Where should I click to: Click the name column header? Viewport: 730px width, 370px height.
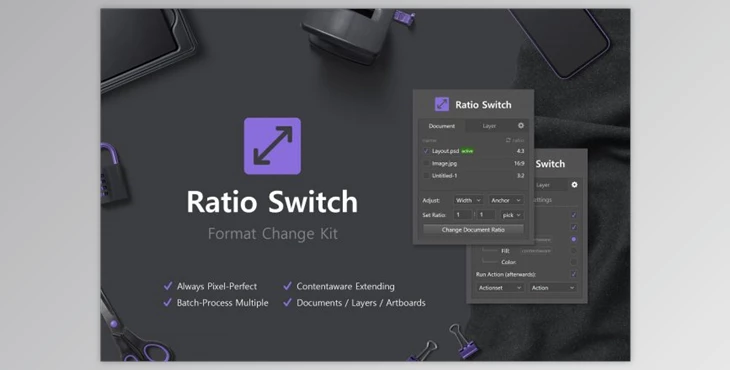click(429, 140)
